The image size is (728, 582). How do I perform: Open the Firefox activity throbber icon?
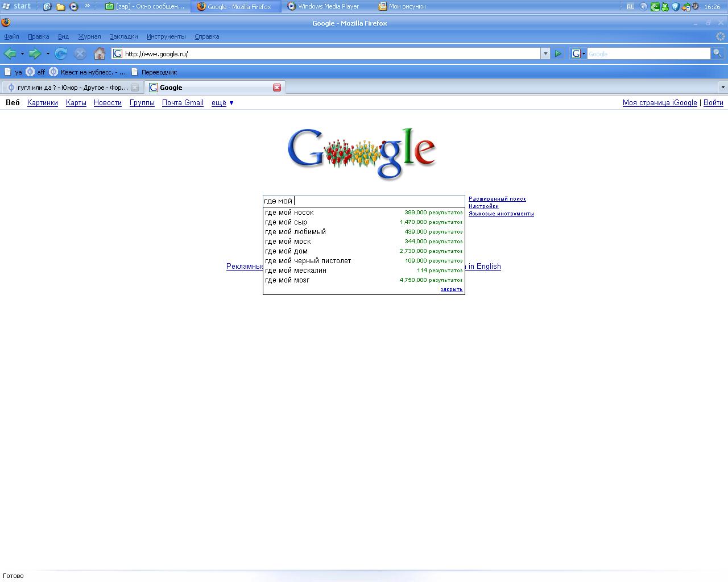[720, 36]
